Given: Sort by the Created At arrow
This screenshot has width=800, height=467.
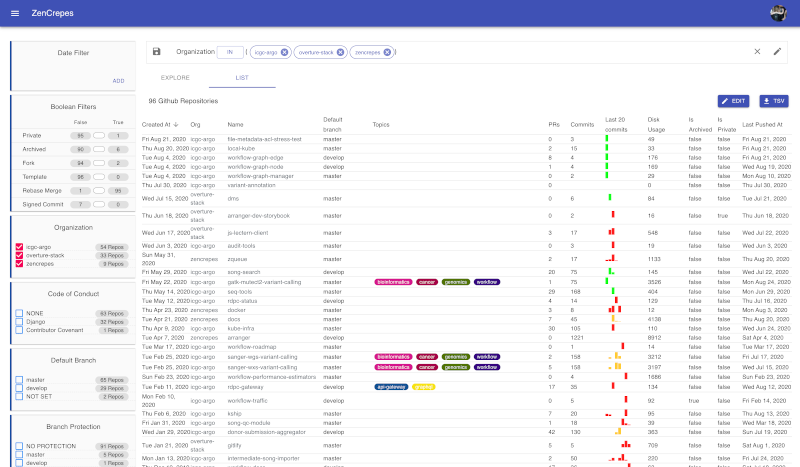Looking at the screenshot, I should 176,125.
